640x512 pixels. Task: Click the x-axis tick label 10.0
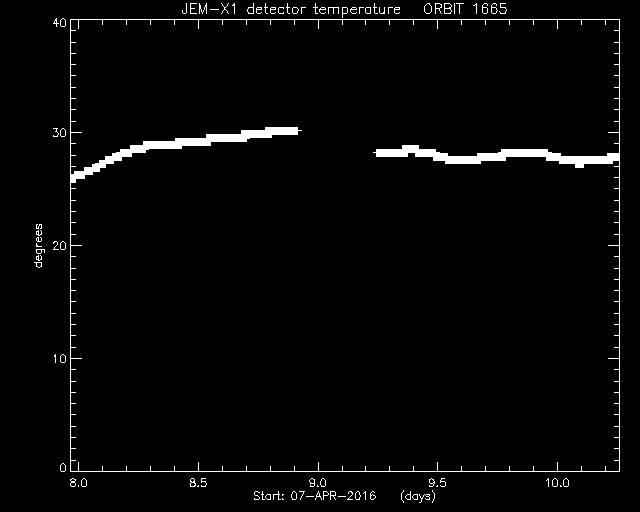(557, 483)
